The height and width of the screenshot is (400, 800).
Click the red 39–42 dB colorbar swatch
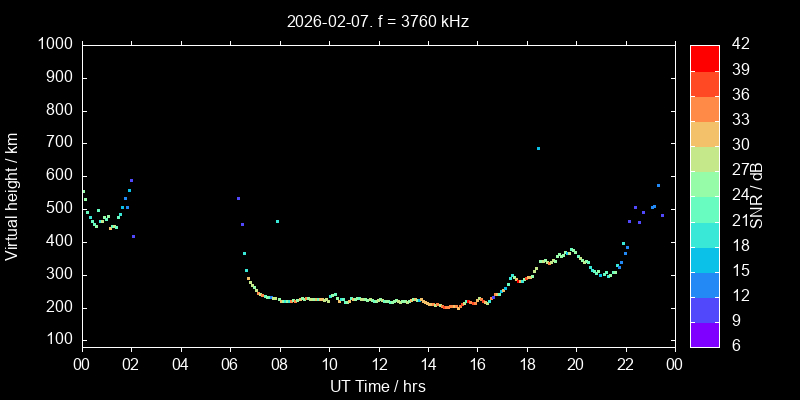tap(705, 58)
